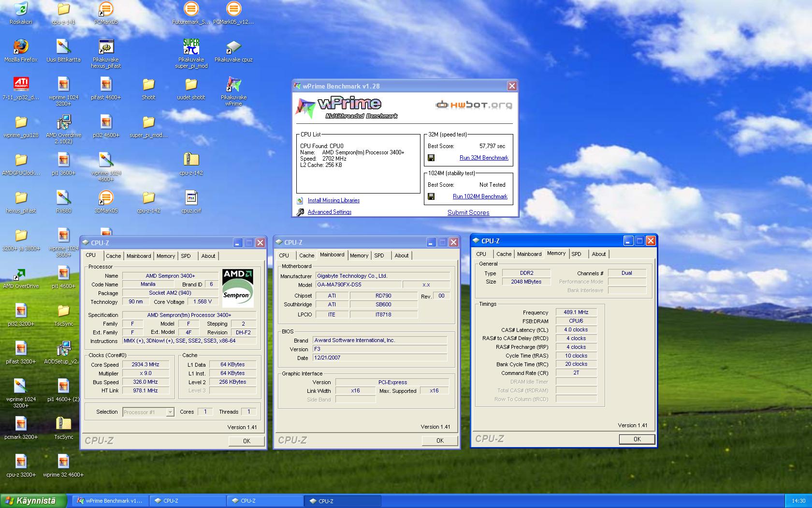Click the save icon next to Run 32M Benchmark
The height and width of the screenshot is (508, 812).
[x=431, y=158]
